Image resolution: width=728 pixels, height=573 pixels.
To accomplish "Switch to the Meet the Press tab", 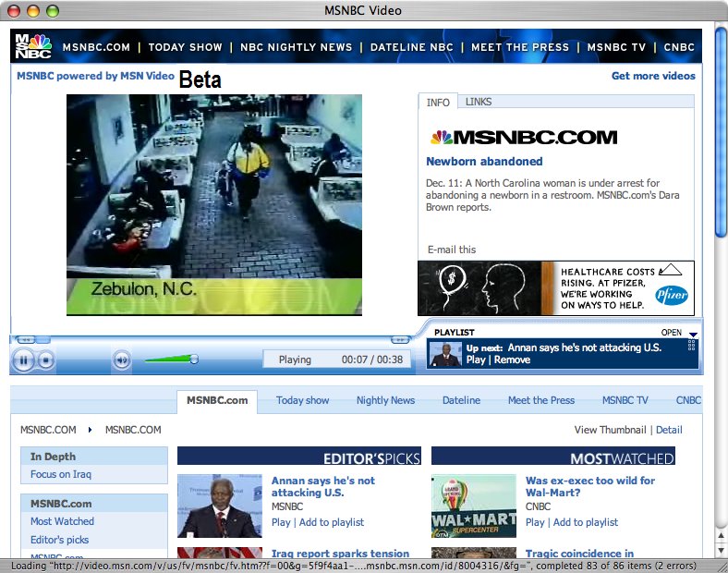I will point(540,400).
